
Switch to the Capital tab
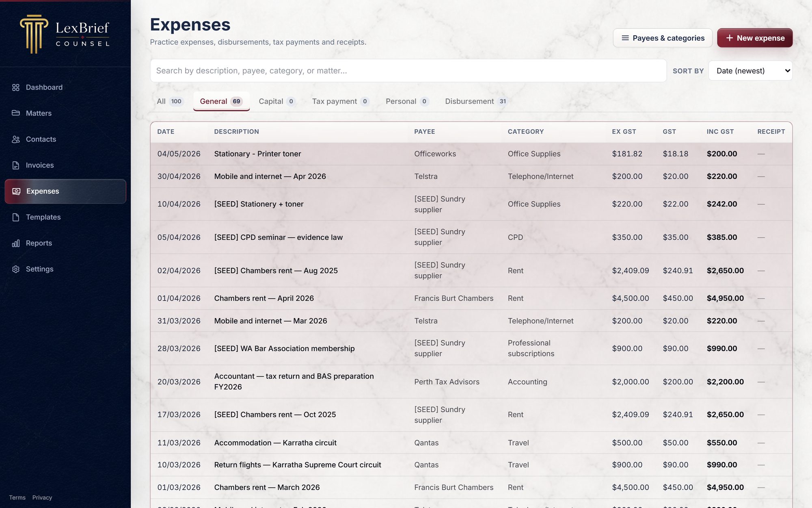point(277,101)
